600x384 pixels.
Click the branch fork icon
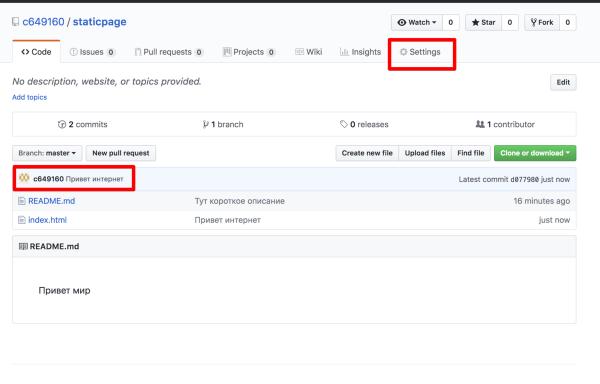point(205,124)
